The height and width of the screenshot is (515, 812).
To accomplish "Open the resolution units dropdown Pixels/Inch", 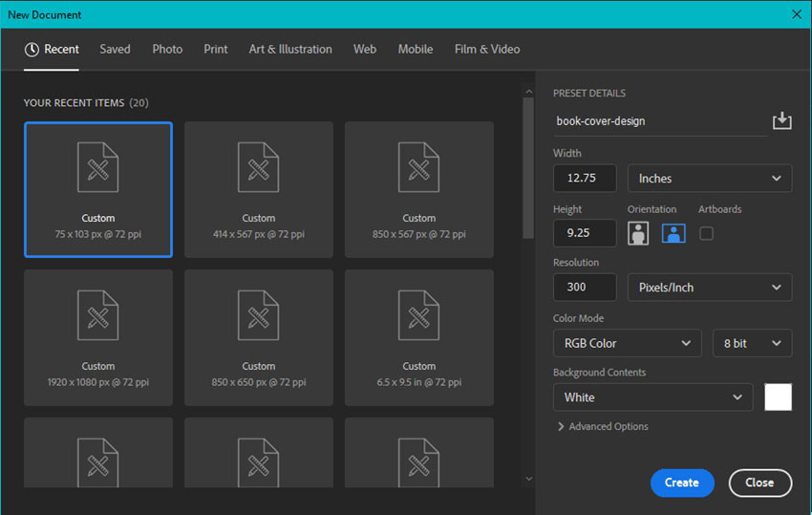I will point(710,287).
